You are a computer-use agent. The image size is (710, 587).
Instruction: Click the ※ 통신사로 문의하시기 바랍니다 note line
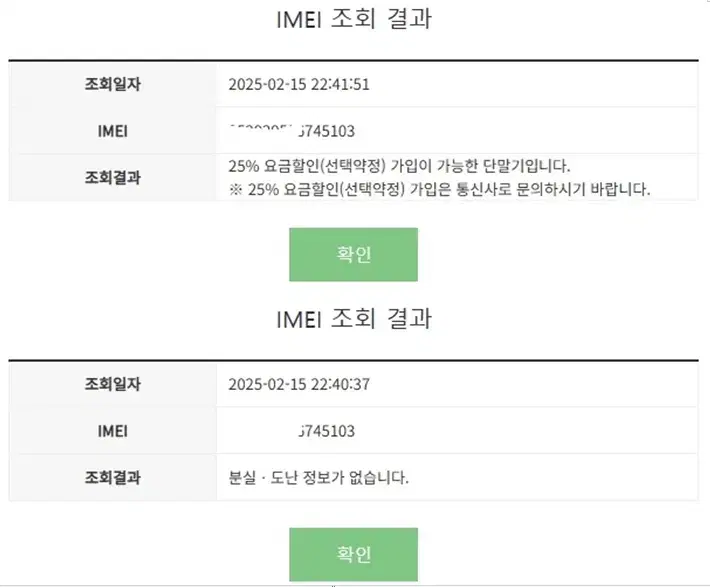click(439, 189)
